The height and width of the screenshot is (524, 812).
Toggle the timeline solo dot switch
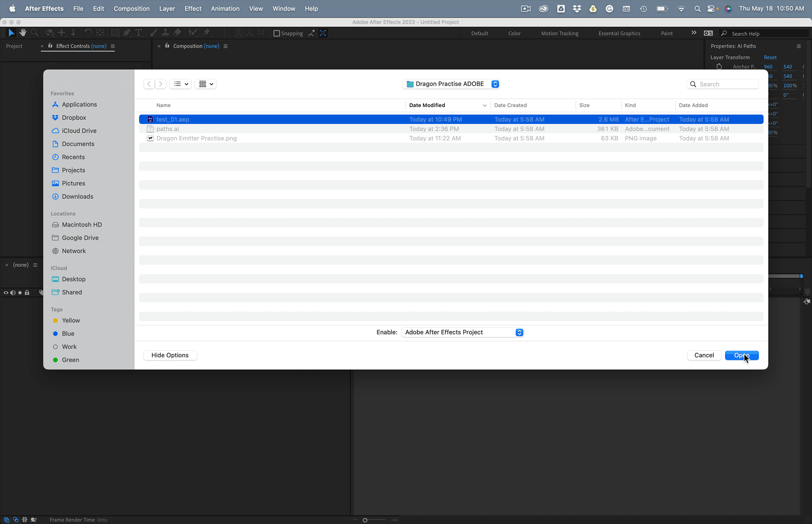click(20, 293)
